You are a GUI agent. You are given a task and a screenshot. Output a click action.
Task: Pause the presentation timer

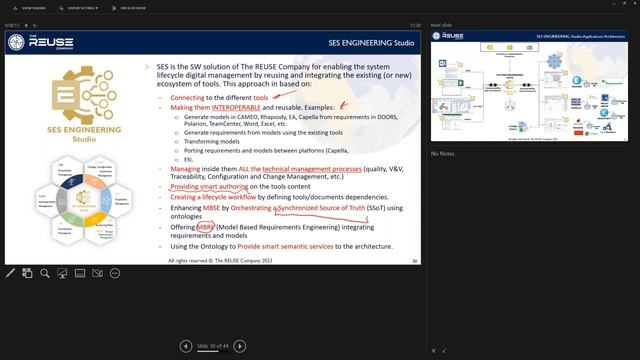tap(27, 25)
